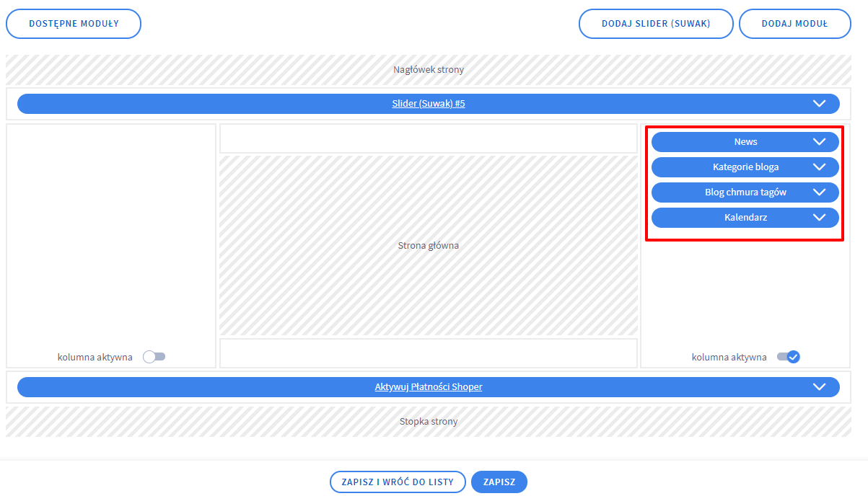
Task: Select the Kalendarz module bar
Action: (x=745, y=217)
